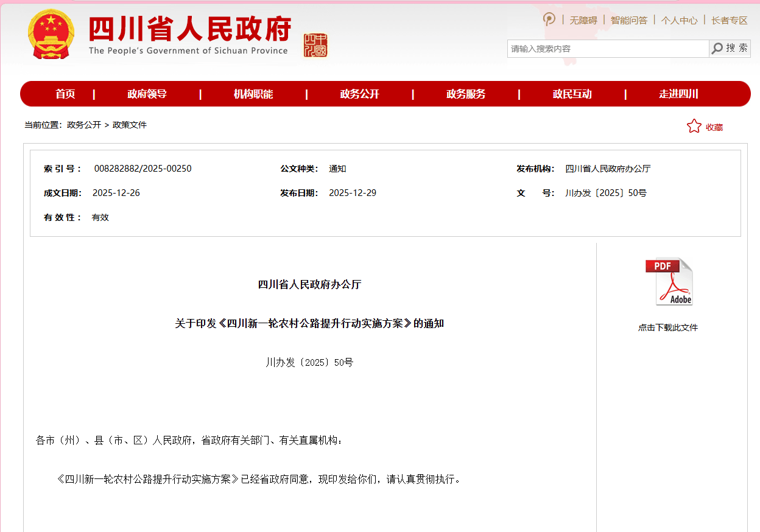Go to 政务公开 in the navigation bar
This screenshot has width=760, height=532.
pos(359,94)
